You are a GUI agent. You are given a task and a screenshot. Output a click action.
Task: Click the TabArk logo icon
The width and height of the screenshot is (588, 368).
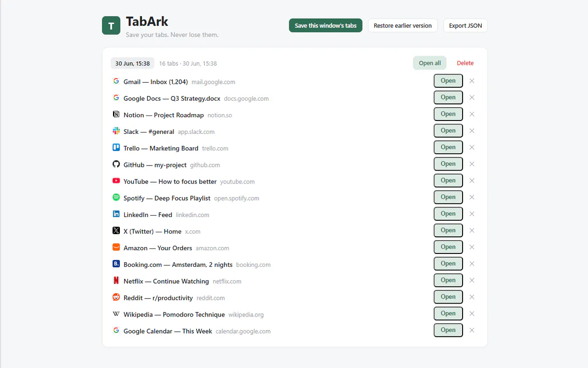point(111,25)
